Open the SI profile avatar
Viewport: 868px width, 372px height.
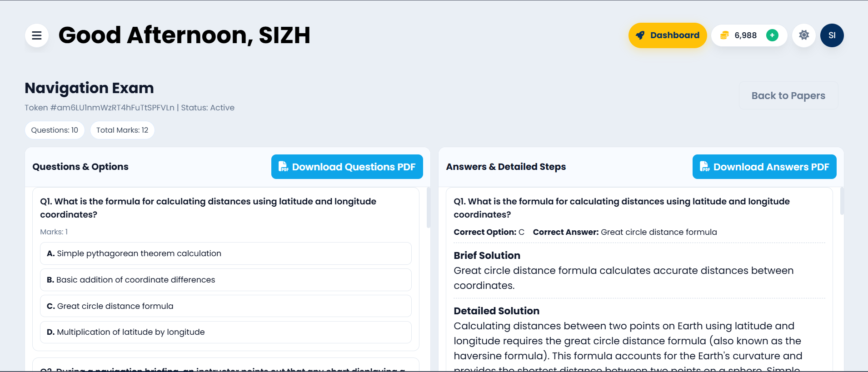click(x=832, y=35)
